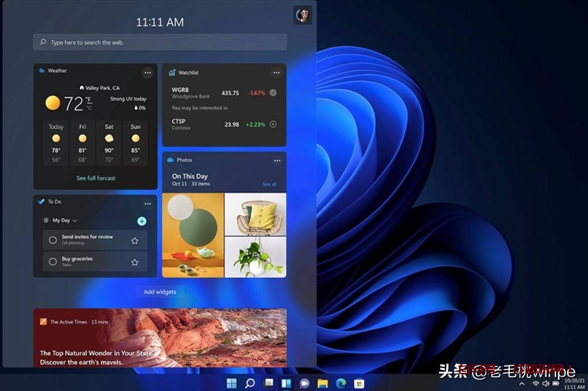Open Microsoft Edge from the taskbar

coord(341,383)
